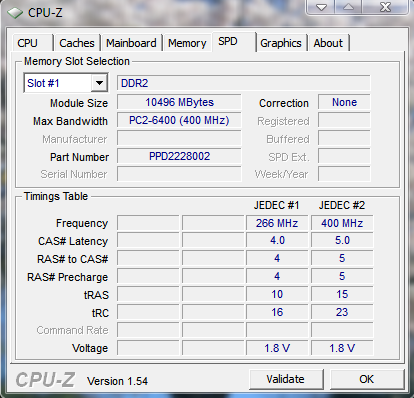This screenshot has height=398, width=414.
Task: Click the Validate button
Action: click(x=286, y=379)
